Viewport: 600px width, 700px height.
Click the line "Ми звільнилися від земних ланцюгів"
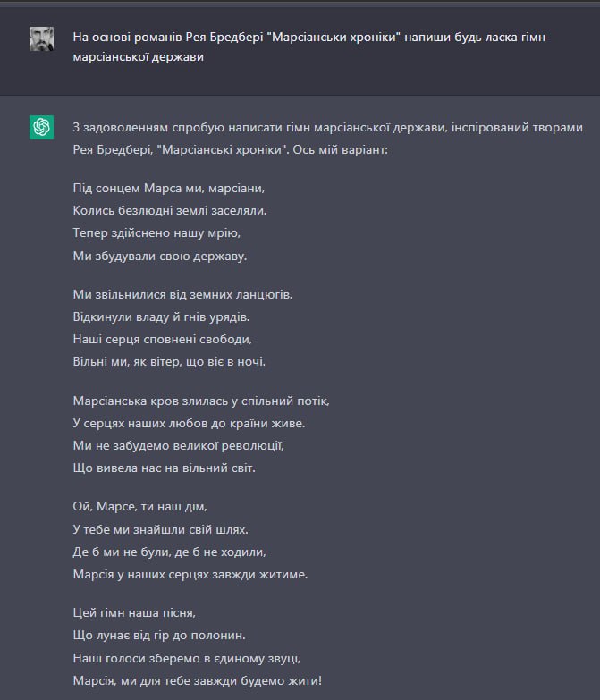182,294
